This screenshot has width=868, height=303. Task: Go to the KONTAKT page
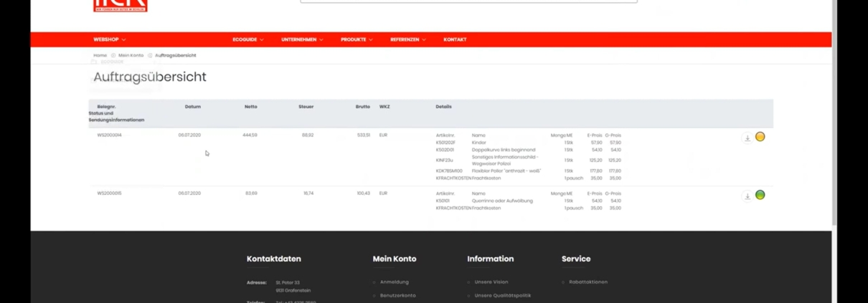coord(455,39)
